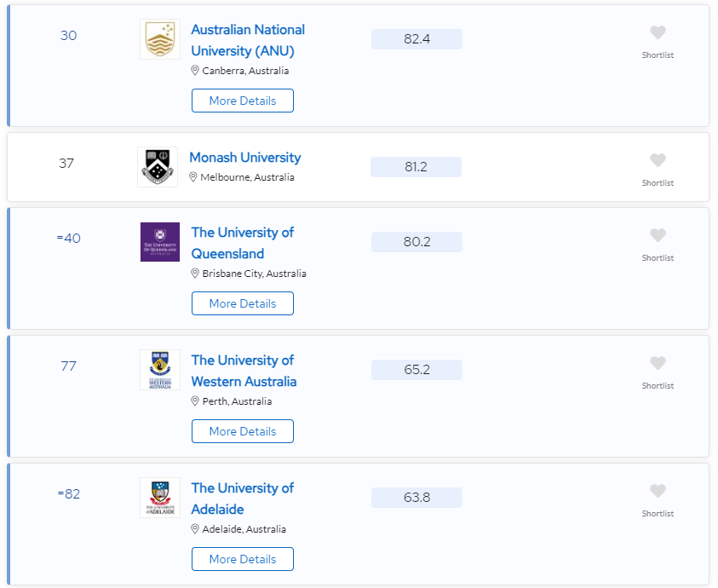Viewport: 718px width, 588px height.
Task: Toggle the Monash University shortlist heart
Action: pyautogui.click(x=658, y=160)
